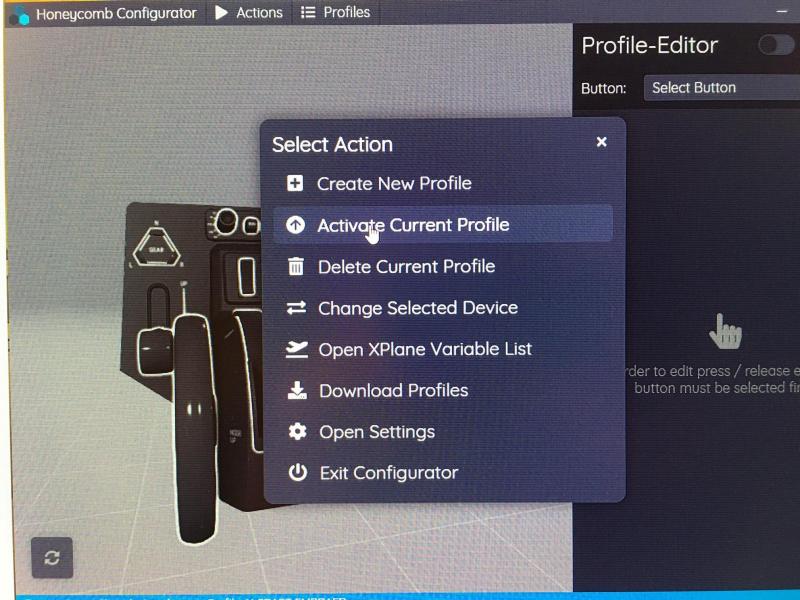Open the Select Button dropdown
The image size is (800, 600).
pos(721,88)
